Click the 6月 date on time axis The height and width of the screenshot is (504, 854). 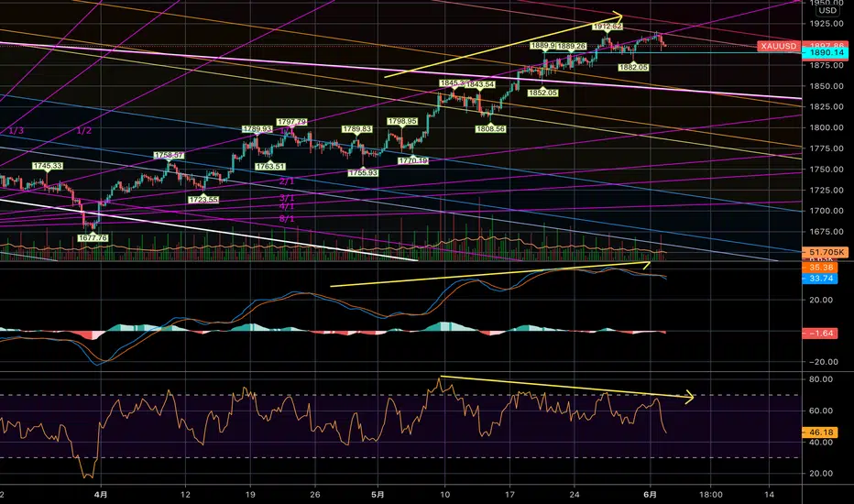[x=650, y=495]
